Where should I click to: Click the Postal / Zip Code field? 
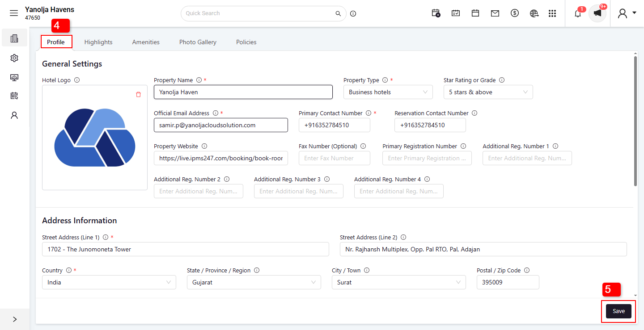click(x=508, y=282)
